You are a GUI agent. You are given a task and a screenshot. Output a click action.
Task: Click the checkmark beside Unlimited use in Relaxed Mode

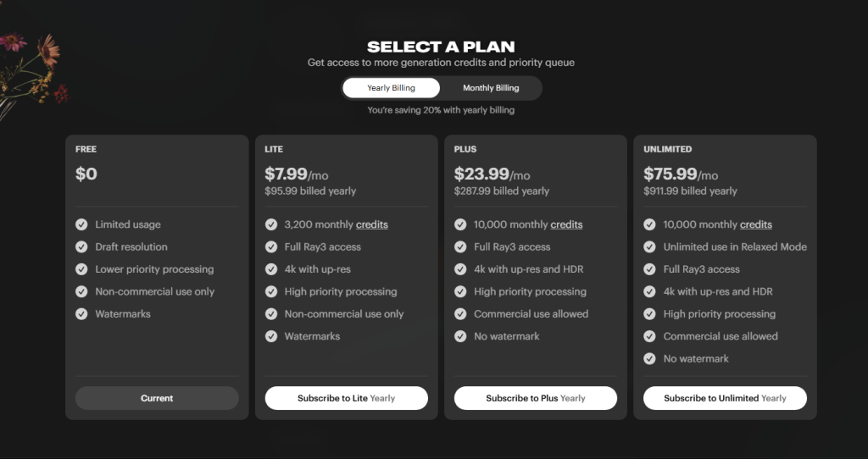pos(649,247)
